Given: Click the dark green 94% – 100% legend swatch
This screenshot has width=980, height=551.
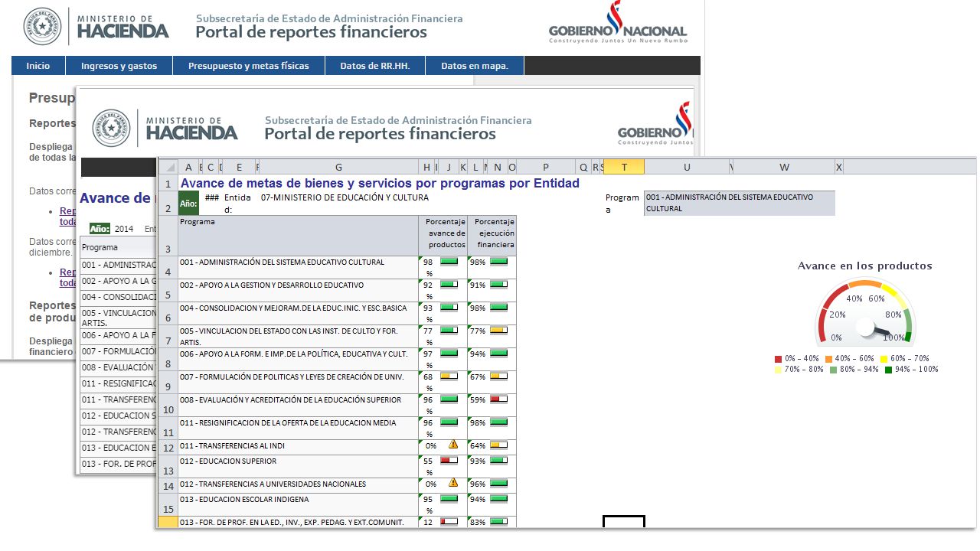Looking at the screenshot, I should (889, 369).
